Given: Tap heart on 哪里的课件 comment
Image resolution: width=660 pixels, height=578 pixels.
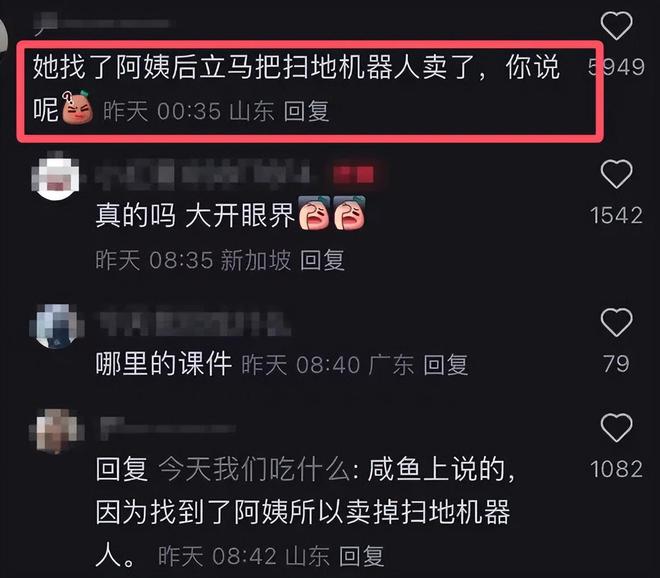Looking at the screenshot, I should (x=616, y=322).
